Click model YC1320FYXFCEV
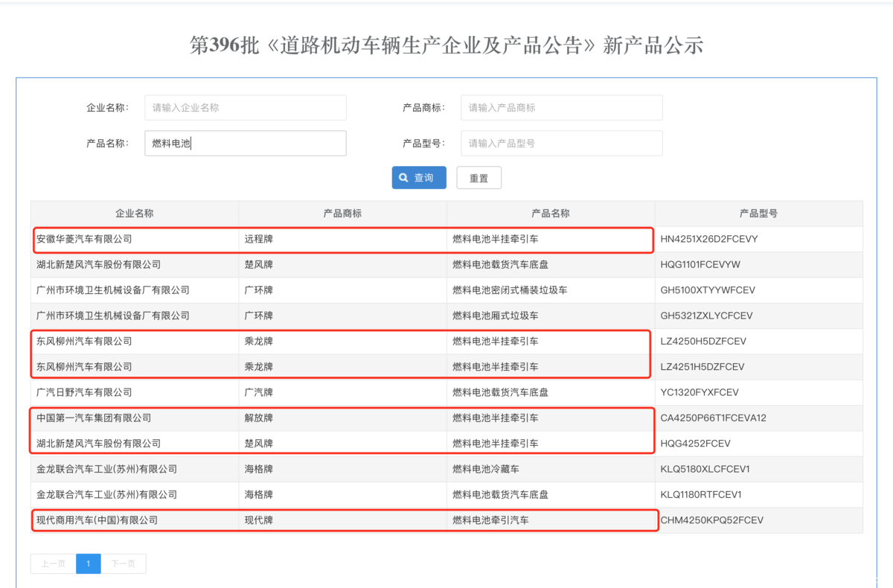Screen dimensions: 893x588 coord(700,392)
